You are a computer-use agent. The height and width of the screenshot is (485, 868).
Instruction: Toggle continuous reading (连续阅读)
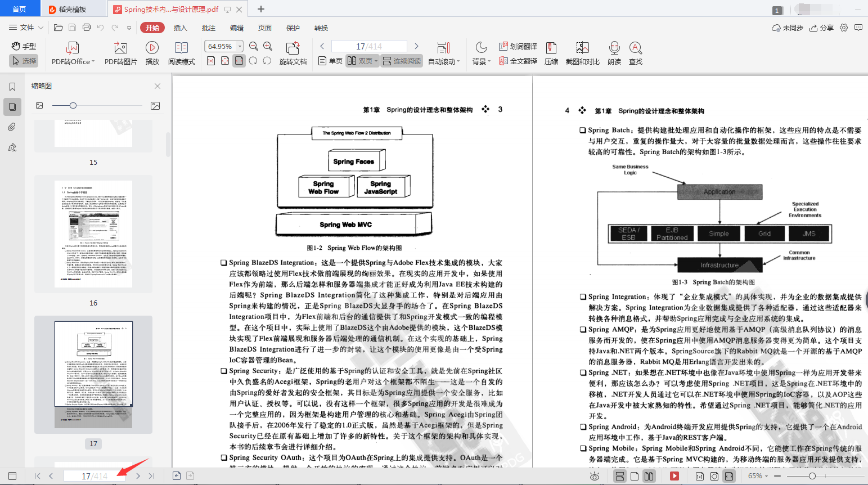(402, 61)
